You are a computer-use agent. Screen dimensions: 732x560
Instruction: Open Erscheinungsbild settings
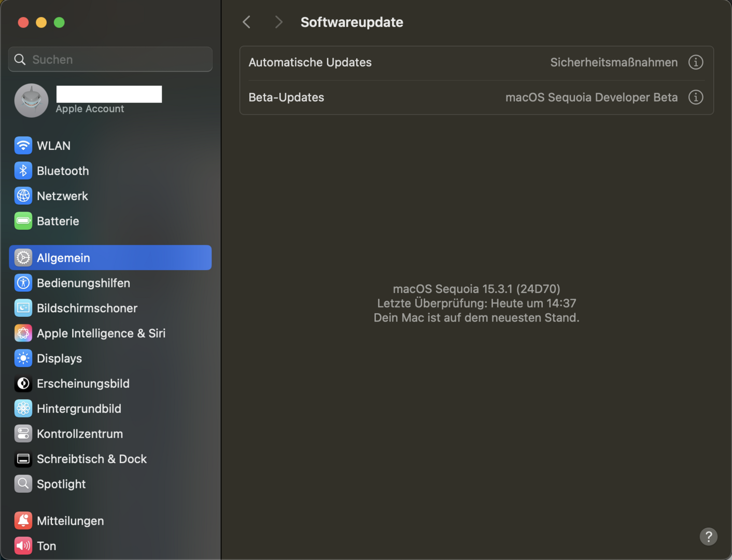(110, 384)
